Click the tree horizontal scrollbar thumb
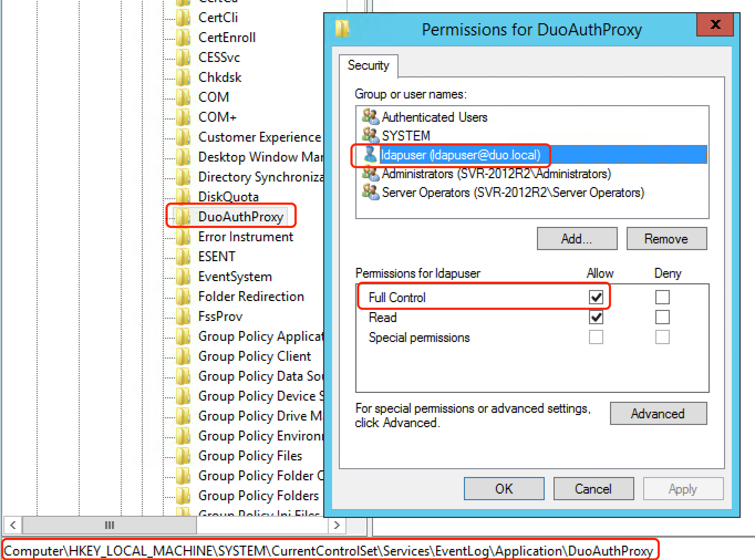Image resolution: width=755 pixels, height=560 pixels. 110,525
